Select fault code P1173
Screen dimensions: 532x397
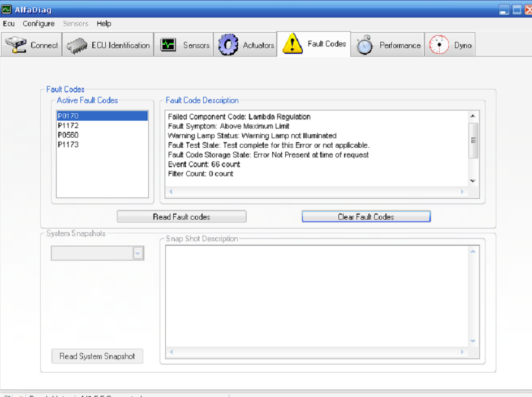[x=102, y=144]
